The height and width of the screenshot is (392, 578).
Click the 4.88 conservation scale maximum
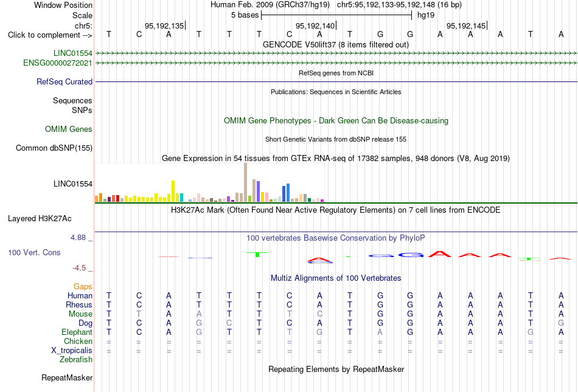coord(78,238)
